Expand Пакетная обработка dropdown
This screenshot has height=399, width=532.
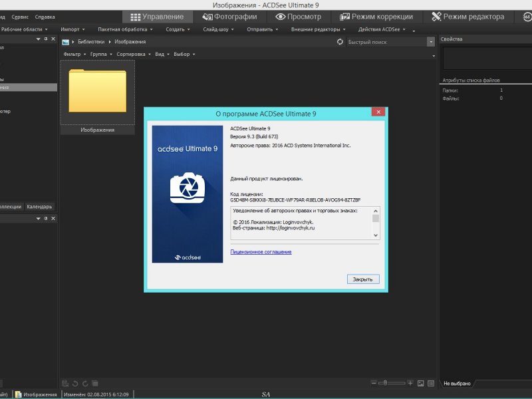pos(126,29)
